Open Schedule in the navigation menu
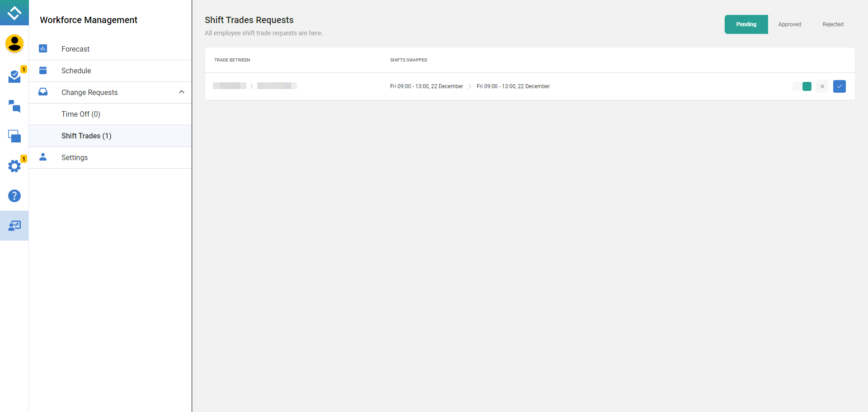The height and width of the screenshot is (412, 868). (76, 71)
